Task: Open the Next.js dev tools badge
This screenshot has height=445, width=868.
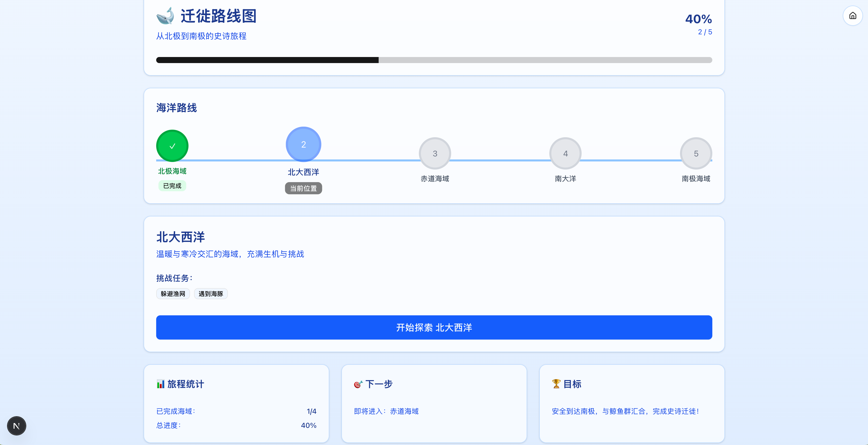Action: pyautogui.click(x=16, y=426)
